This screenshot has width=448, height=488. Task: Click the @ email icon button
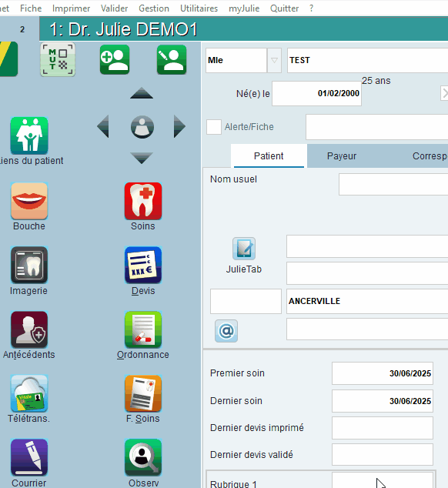(x=226, y=331)
